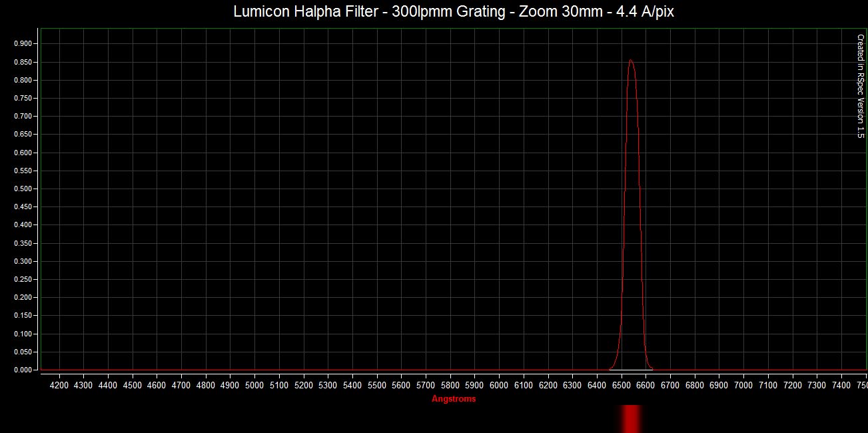This screenshot has width=868, height=433.
Task: Click the red color band below the graph
Action: (630, 418)
